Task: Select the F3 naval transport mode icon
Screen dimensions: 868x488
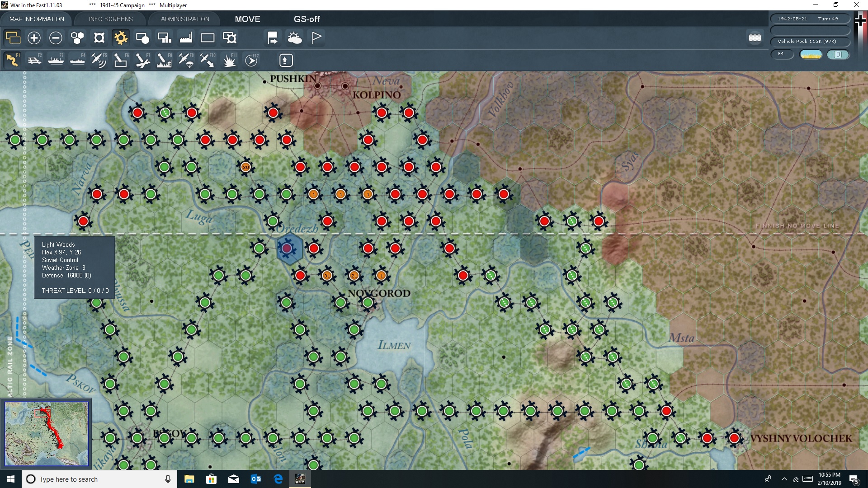Action: click(x=56, y=60)
